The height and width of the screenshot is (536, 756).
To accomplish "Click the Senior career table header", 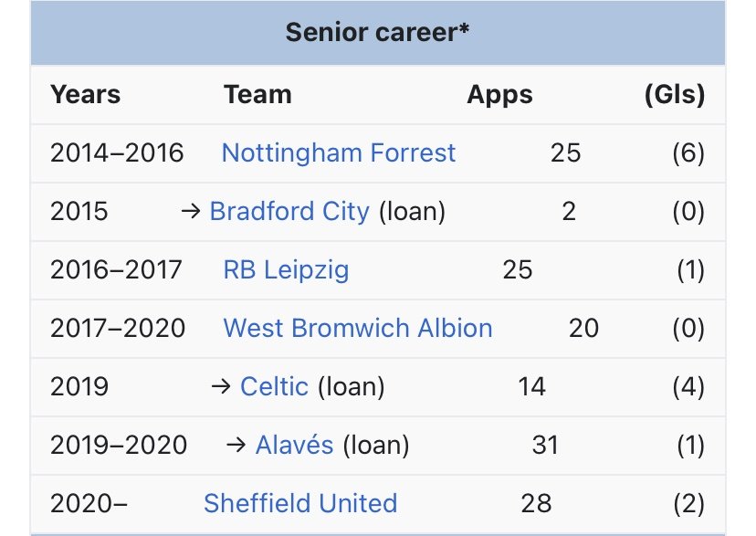I will coord(377,33).
